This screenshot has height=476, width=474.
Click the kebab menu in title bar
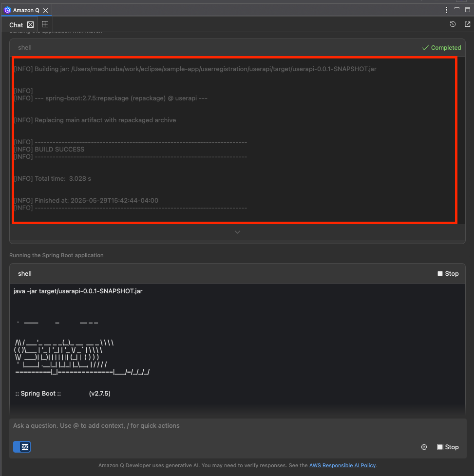click(x=447, y=9)
